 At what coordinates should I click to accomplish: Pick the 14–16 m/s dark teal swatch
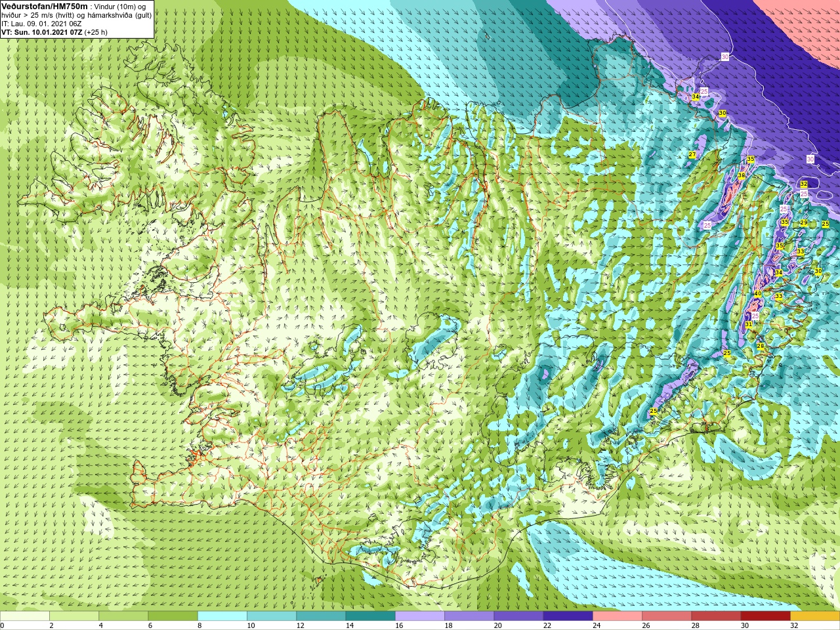(370, 616)
